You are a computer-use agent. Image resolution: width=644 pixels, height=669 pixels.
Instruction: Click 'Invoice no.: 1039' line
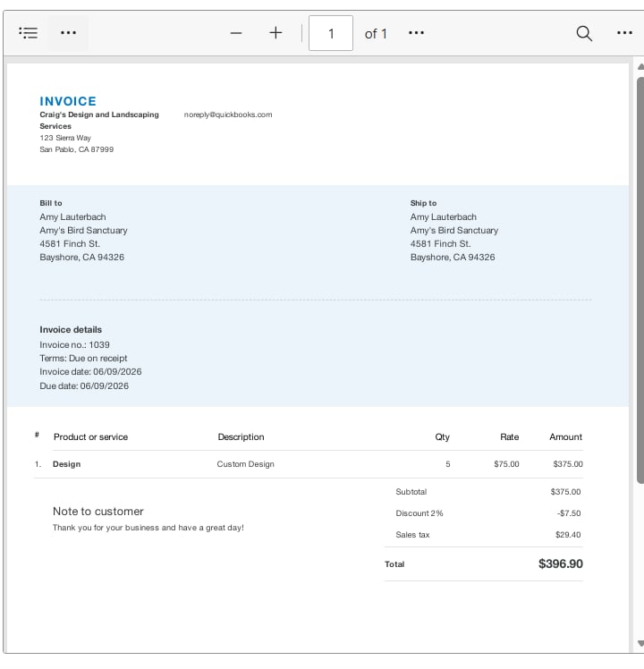click(74, 344)
